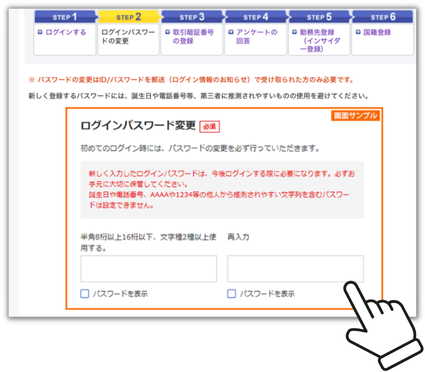Click the STEP 5 header tab
The width and height of the screenshot is (425, 372).
click(319, 17)
